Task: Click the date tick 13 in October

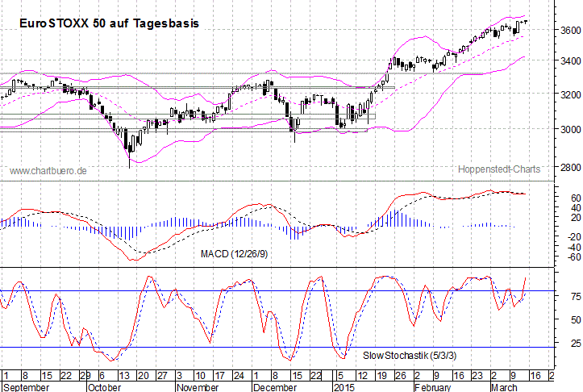Action: point(124,376)
